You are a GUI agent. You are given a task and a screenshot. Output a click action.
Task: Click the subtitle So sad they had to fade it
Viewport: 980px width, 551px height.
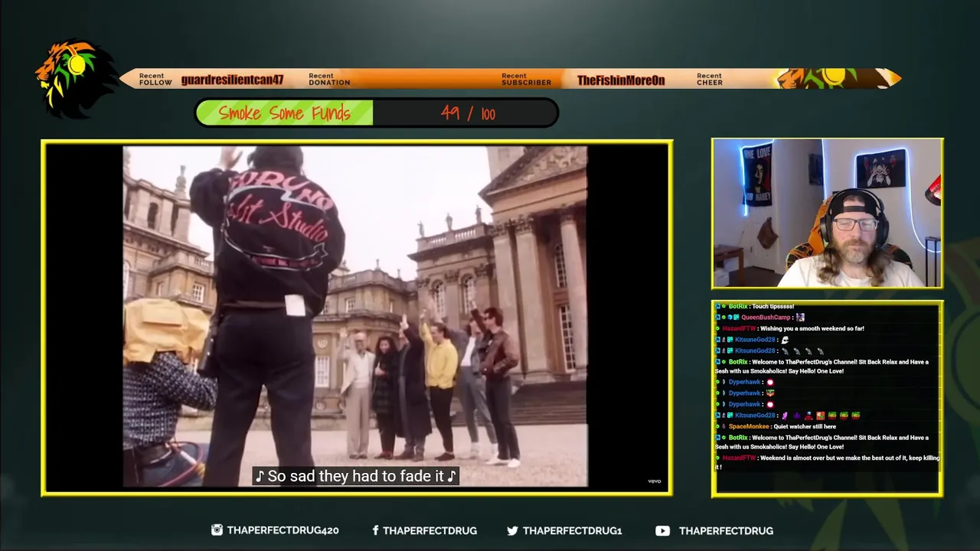tap(356, 476)
